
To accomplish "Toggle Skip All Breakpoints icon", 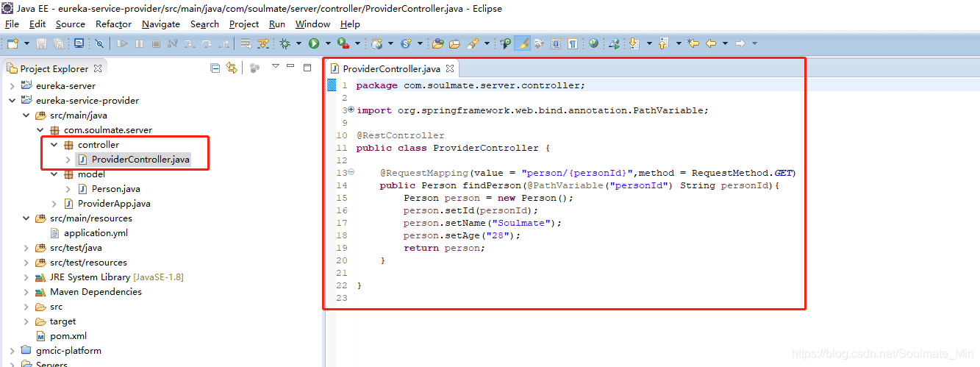I will 99,44.
